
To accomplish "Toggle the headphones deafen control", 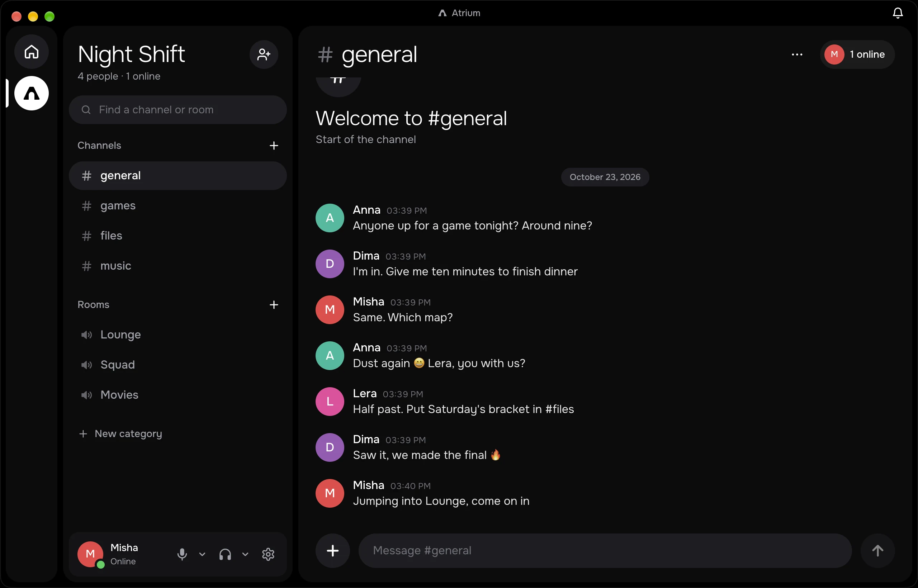I will [225, 554].
